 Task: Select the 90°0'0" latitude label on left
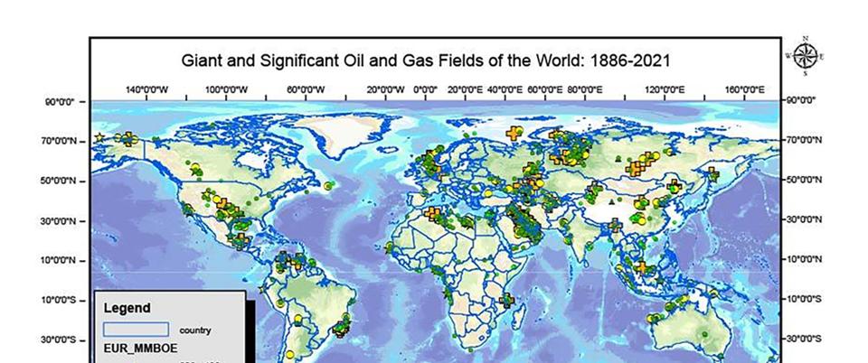pos(61,102)
